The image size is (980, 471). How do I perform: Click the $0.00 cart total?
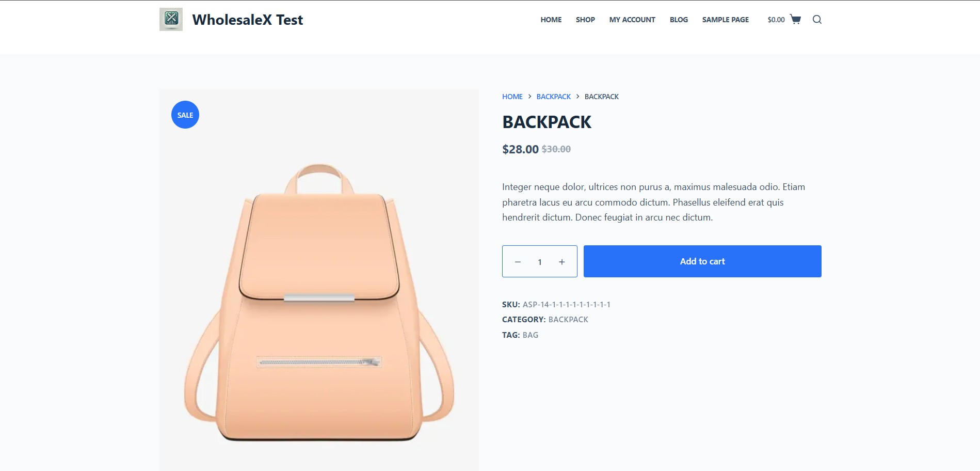click(x=776, y=20)
